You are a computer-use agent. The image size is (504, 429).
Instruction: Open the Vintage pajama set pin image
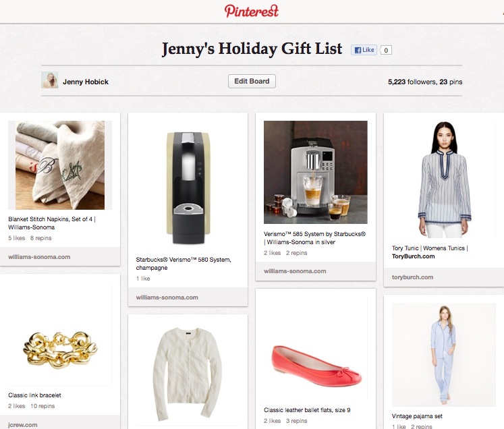coord(444,355)
